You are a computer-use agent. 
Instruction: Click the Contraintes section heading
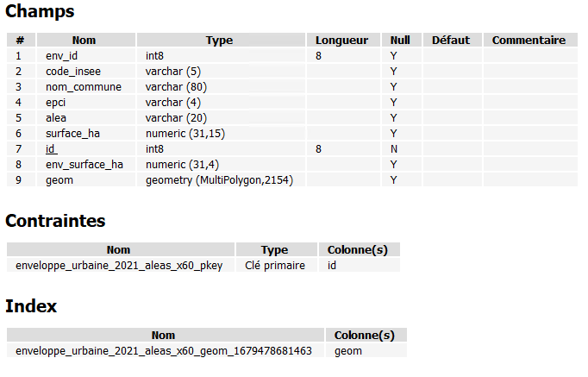click(55, 221)
